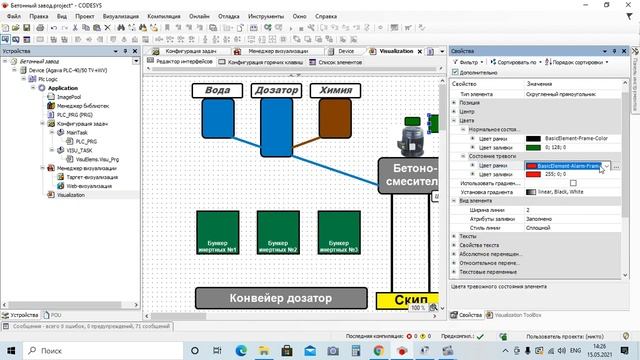Click the gradient preview swatch
Viewport: 640px width, 360px height.
531,192
